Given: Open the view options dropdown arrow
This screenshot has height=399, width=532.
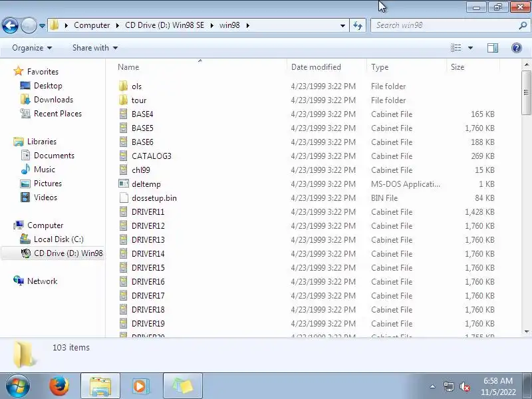Looking at the screenshot, I should coord(471,48).
